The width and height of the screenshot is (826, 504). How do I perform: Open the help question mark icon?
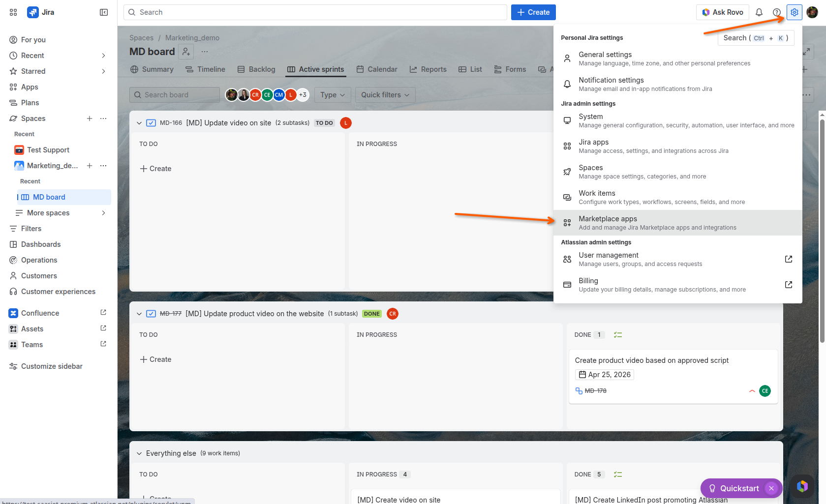pyautogui.click(x=777, y=12)
